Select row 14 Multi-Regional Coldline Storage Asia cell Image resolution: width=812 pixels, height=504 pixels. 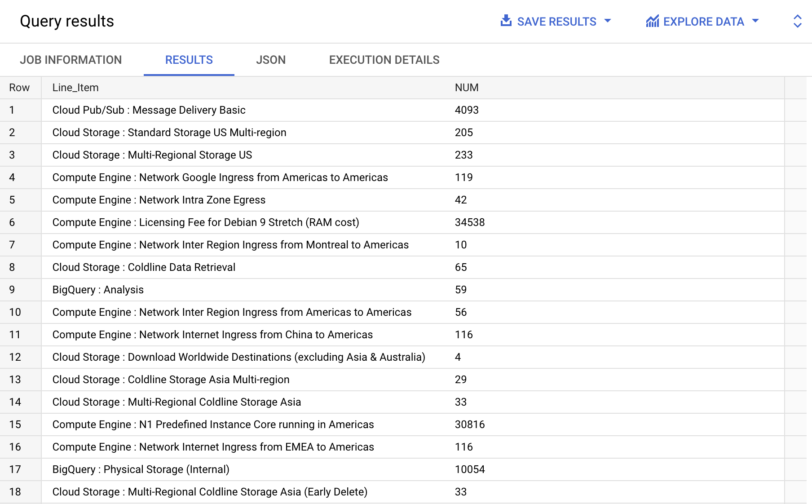click(x=177, y=402)
